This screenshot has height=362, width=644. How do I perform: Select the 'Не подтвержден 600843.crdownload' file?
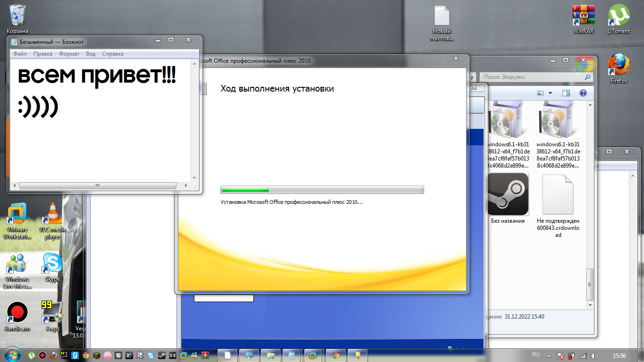pos(558,206)
